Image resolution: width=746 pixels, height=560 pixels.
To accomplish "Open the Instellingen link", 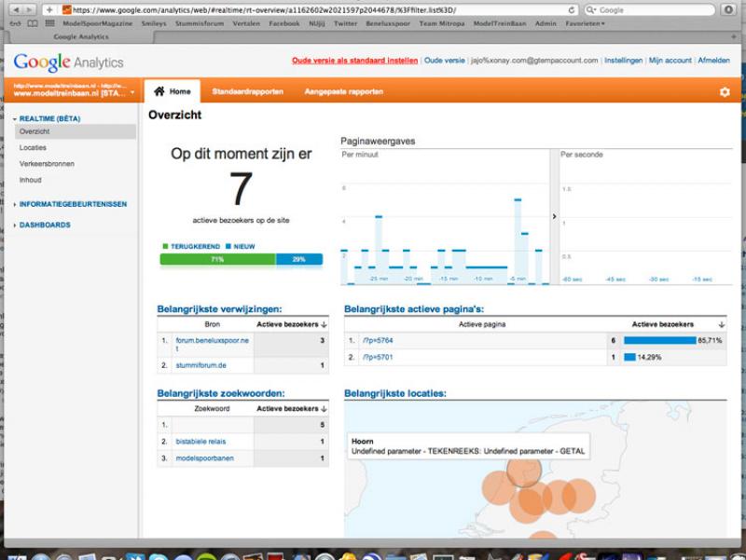I will [623, 61].
